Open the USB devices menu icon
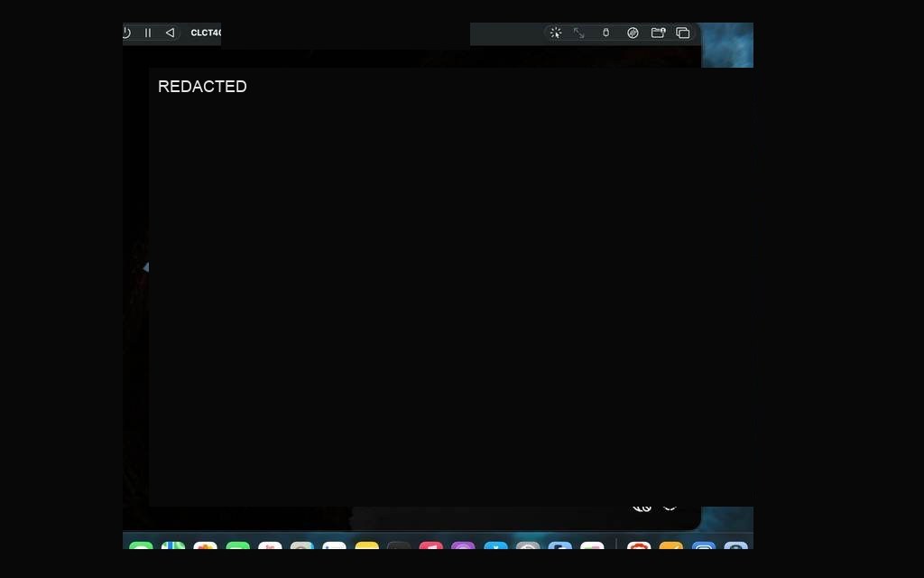The height and width of the screenshot is (578, 924). pyautogui.click(x=605, y=33)
